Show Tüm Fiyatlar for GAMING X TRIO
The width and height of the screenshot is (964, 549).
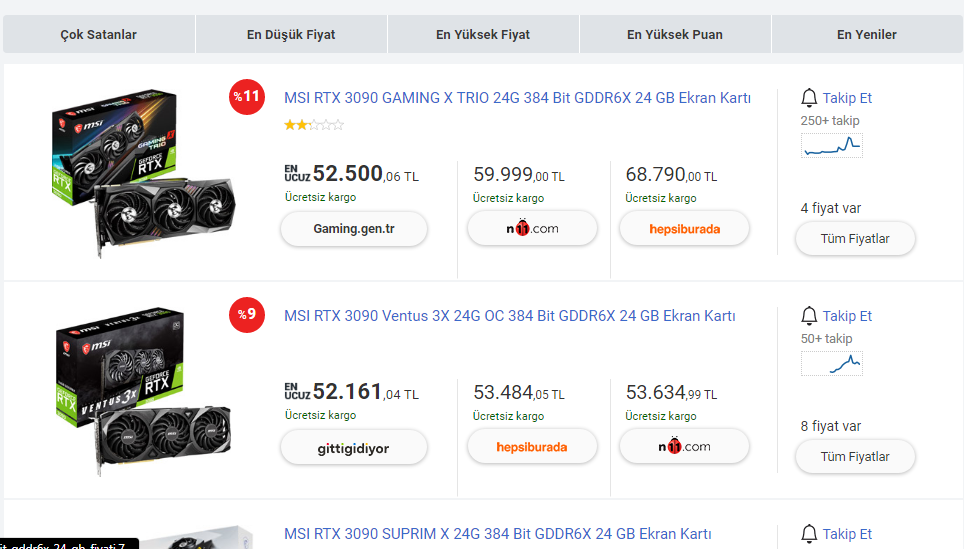point(855,239)
